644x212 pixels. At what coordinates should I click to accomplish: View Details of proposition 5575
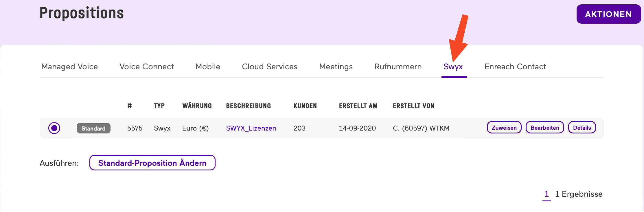(x=582, y=128)
